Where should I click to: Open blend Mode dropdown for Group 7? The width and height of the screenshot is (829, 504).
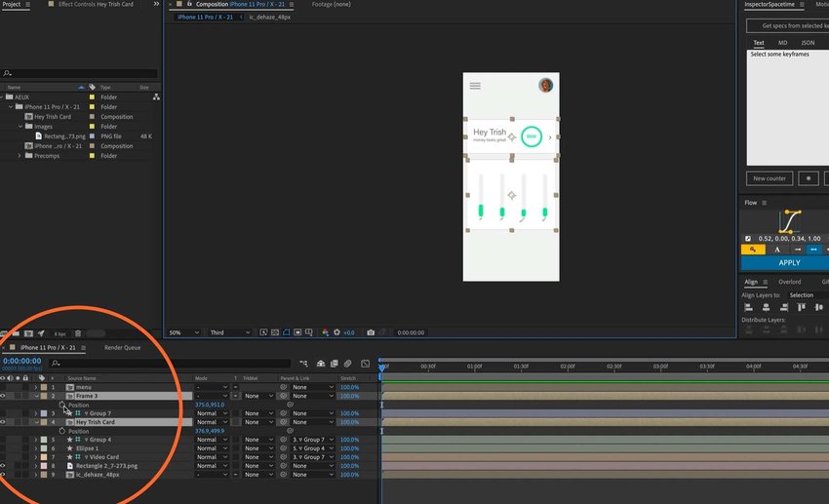tap(212, 413)
